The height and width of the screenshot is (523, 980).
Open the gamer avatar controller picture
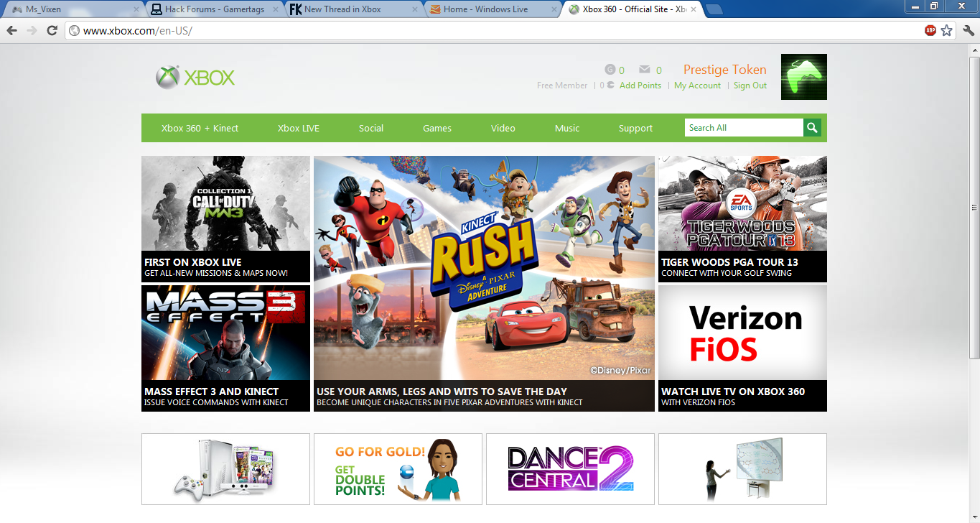pos(803,77)
